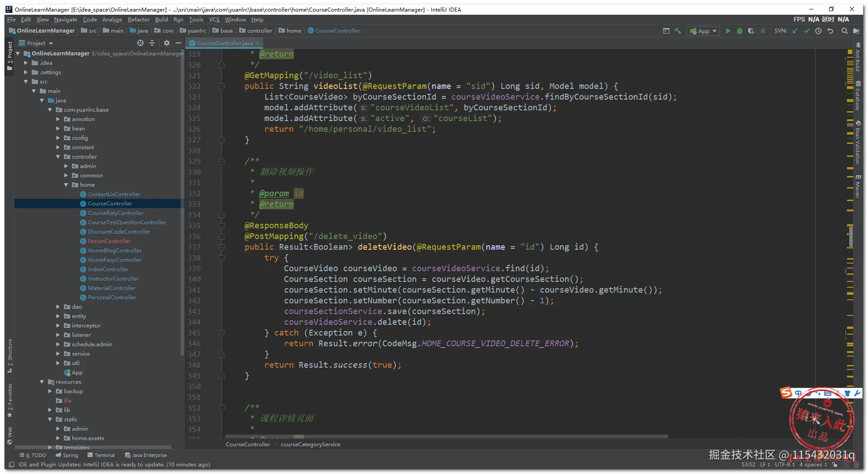Revert changes with the rollback icon
868x474 pixels.
tap(830, 31)
